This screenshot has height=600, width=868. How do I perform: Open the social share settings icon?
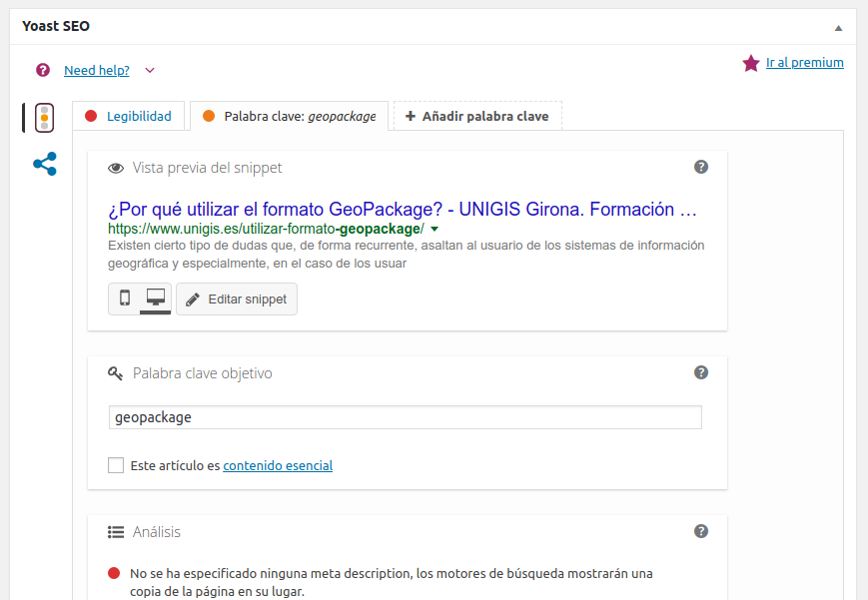point(45,164)
